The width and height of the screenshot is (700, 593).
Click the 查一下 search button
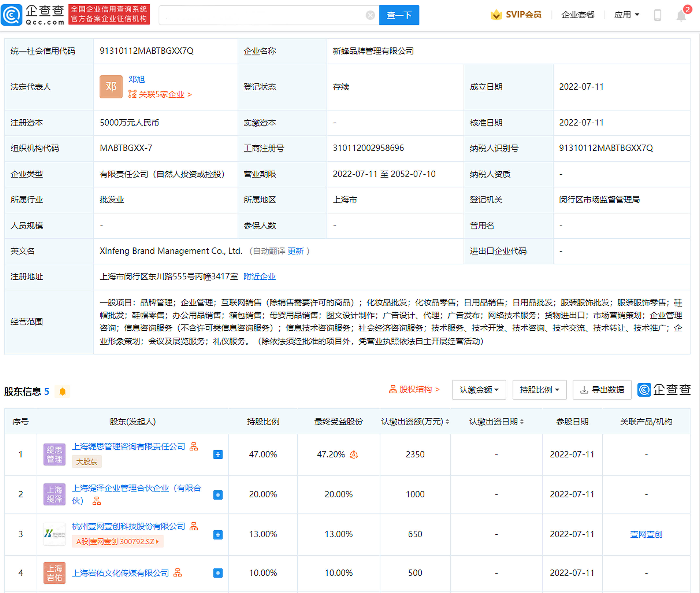tap(399, 15)
